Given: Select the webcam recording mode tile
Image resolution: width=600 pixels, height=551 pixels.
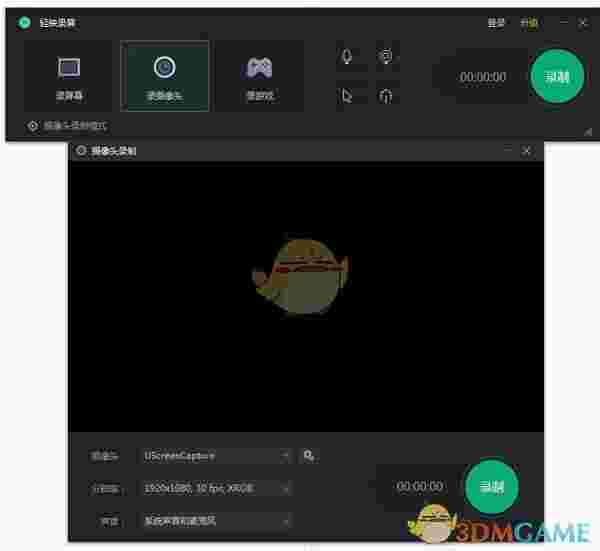Looking at the screenshot, I should pos(165,76).
